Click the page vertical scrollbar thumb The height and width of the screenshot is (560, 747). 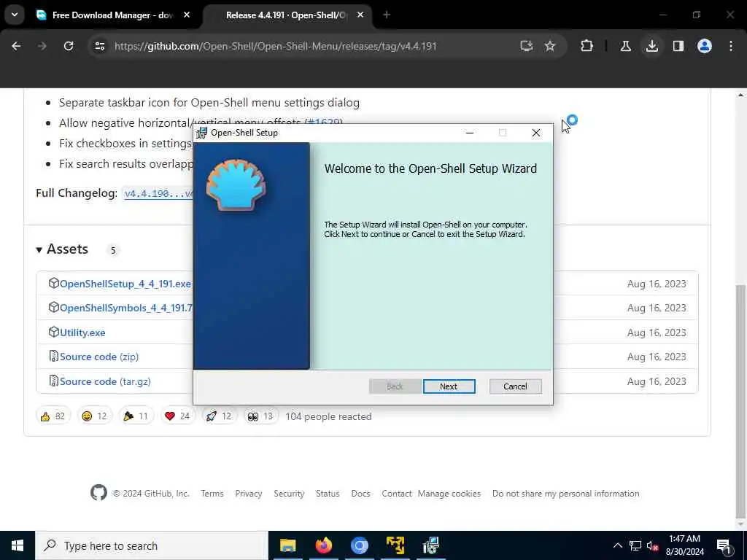[x=741, y=402]
